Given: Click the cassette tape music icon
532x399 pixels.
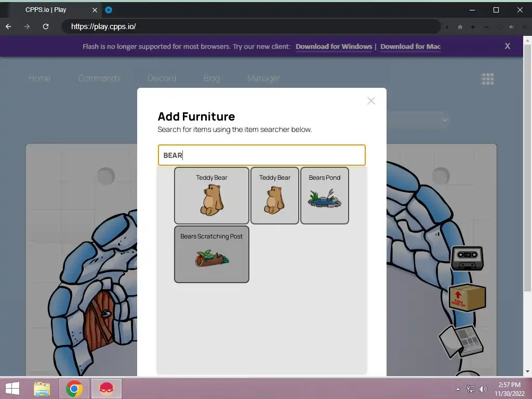Looking at the screenshot, I should (x=467, y=259).
